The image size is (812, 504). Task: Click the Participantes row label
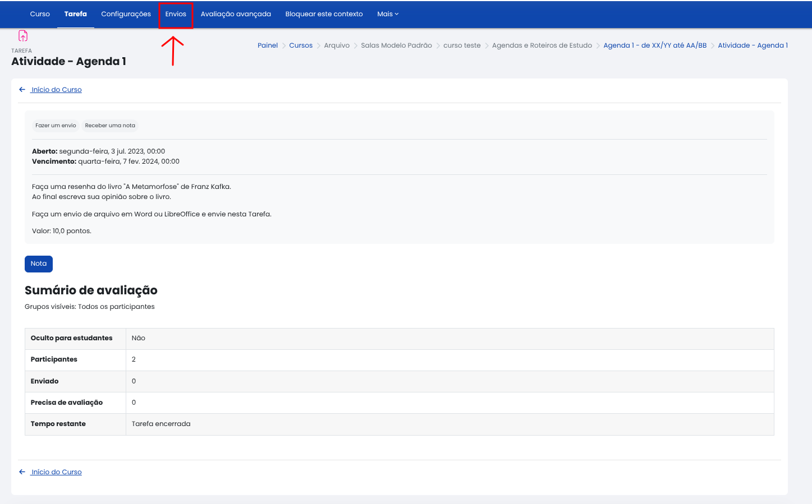pyautogui.click(x=54, y=359)
